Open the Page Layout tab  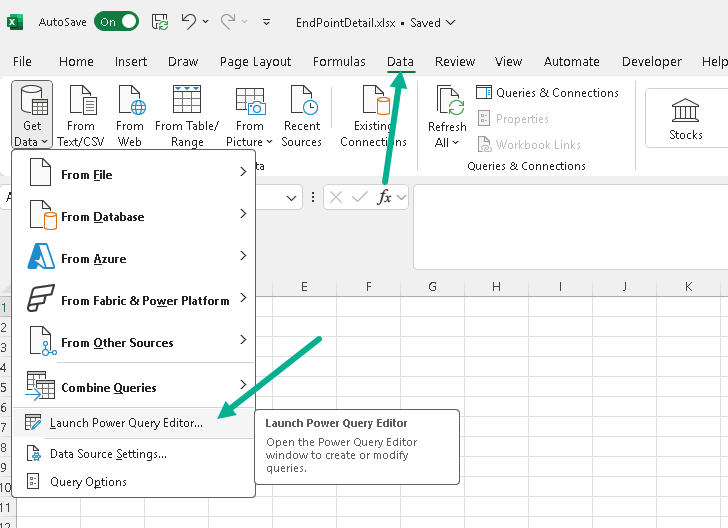point(255,61)
